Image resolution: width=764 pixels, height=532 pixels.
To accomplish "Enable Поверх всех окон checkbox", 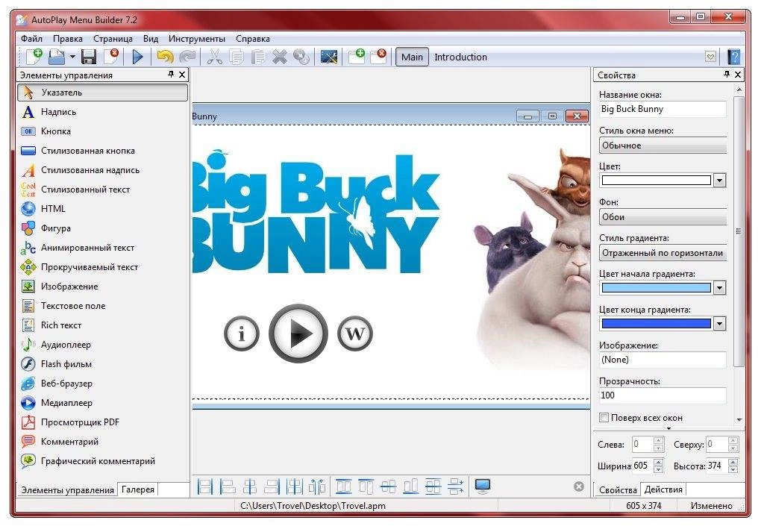I will click(x=604, y=418).
